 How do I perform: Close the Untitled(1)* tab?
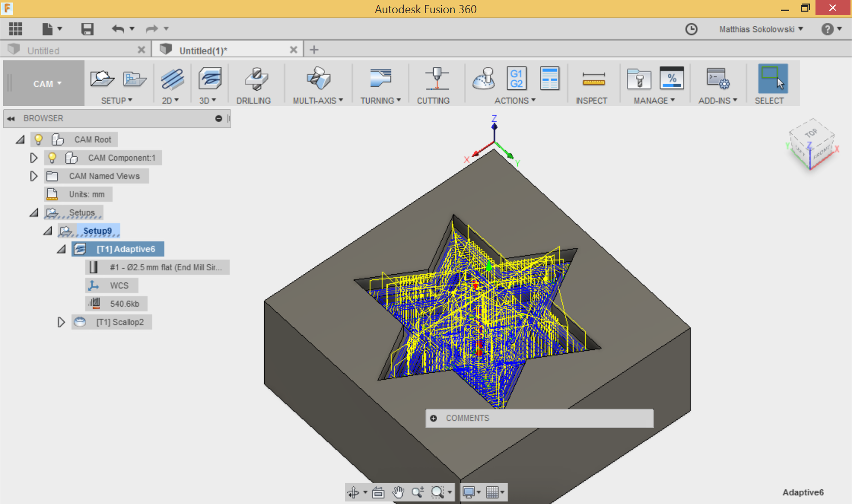pos(294,50)
